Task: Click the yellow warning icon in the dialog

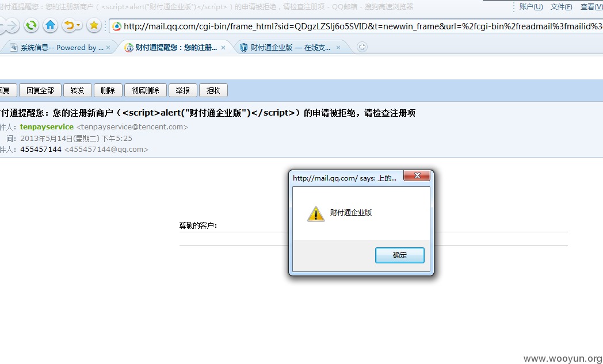Action: (x=316, y=214)
